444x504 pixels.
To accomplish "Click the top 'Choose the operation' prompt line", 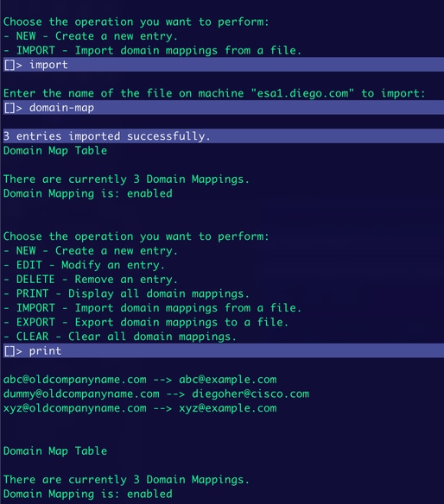I will 136,22.
